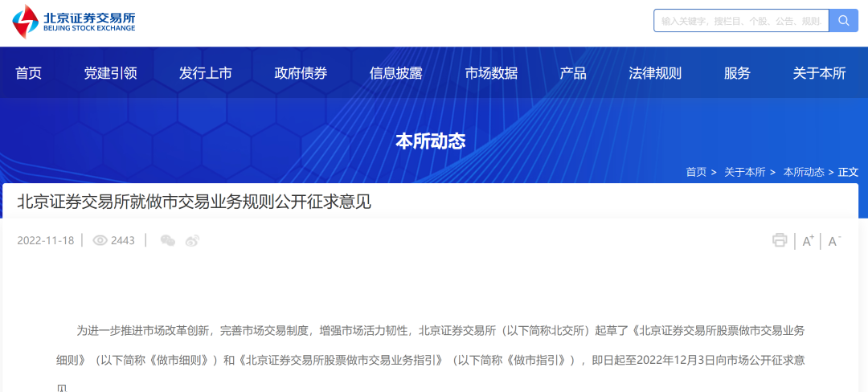868x392 pixels.
Task: Open the 市场数据 menu
Action: click(x=491, y=73)
